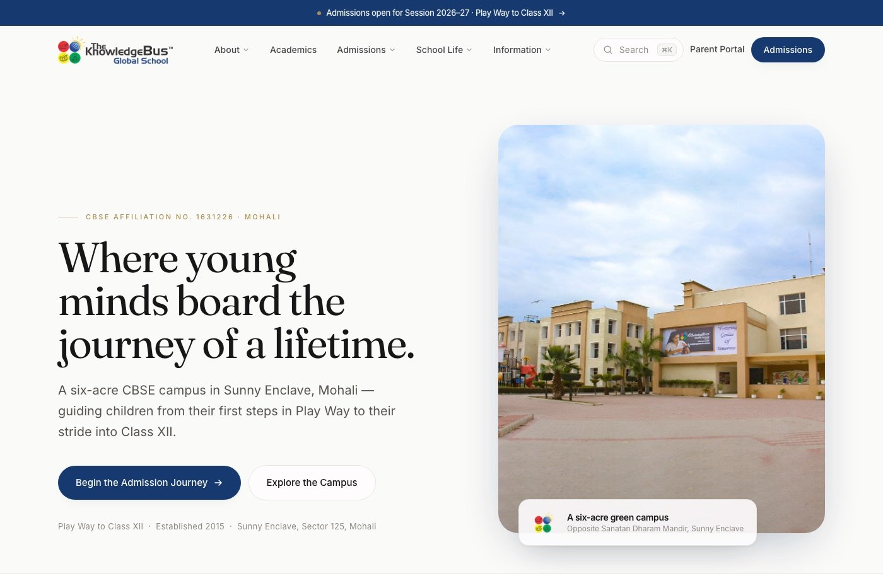This screenshot has height=588, width=883.
Task: Click the 'A six-acre CBSE campus' paragraph
Action: (x=227, y=411)
